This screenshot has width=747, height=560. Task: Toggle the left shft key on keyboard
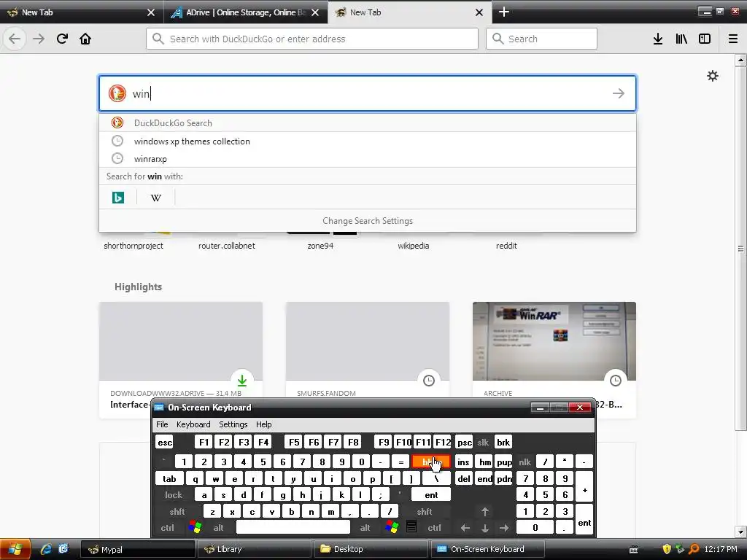(x=177, y=511)
